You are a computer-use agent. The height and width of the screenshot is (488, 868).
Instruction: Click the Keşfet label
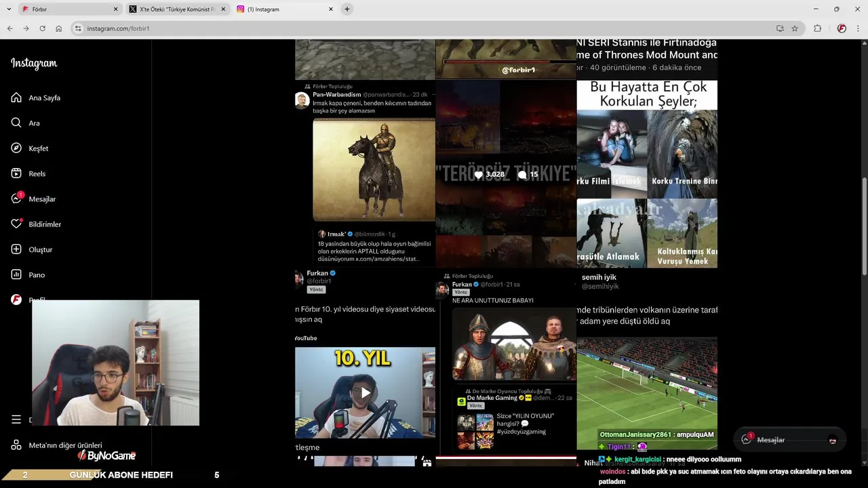point(39,148)
